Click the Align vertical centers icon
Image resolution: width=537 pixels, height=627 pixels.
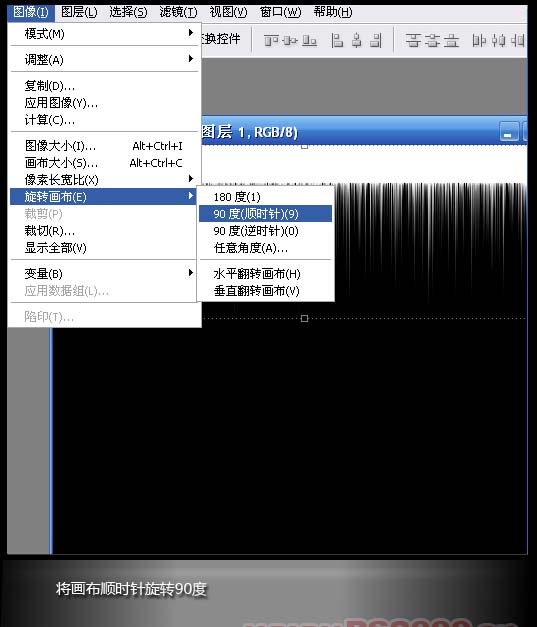pyautogui.click(x=290, y=40)
